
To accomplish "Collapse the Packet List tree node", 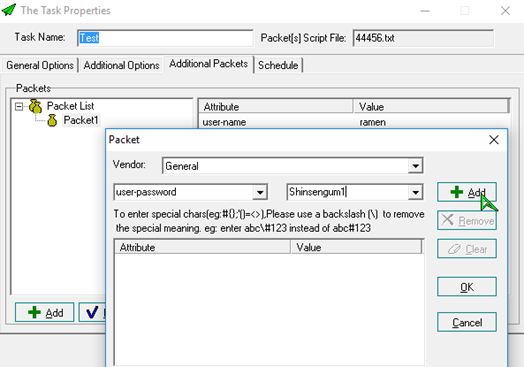I will coord(19,107).
